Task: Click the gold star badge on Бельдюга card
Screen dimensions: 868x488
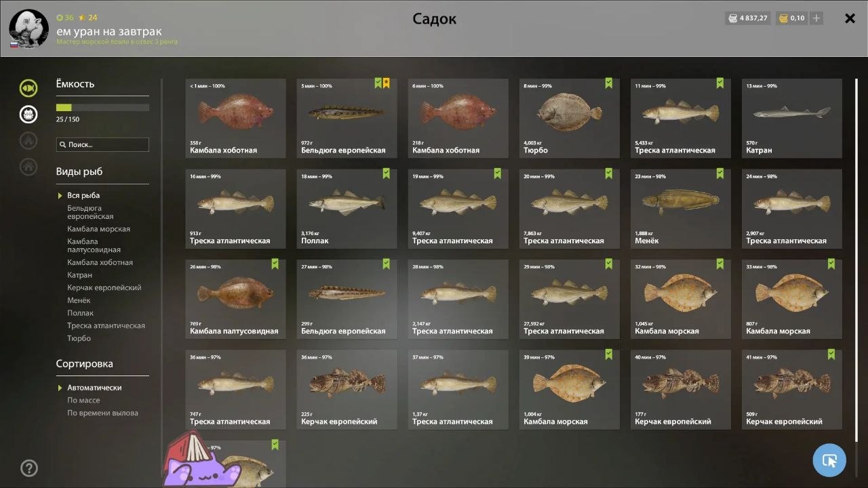Action: tap(386, 83)
